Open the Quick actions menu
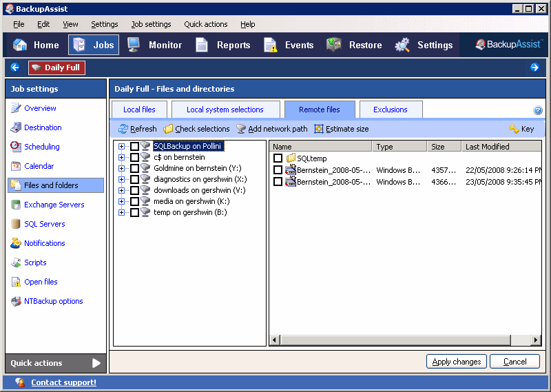The width and height of the screenshot is (551, 392). coord(206,24)
